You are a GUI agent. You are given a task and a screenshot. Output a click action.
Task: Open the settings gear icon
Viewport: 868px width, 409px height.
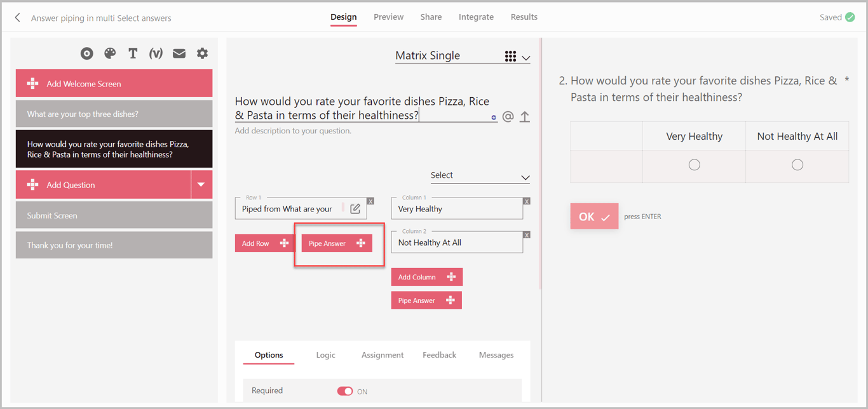click(202, 53)
